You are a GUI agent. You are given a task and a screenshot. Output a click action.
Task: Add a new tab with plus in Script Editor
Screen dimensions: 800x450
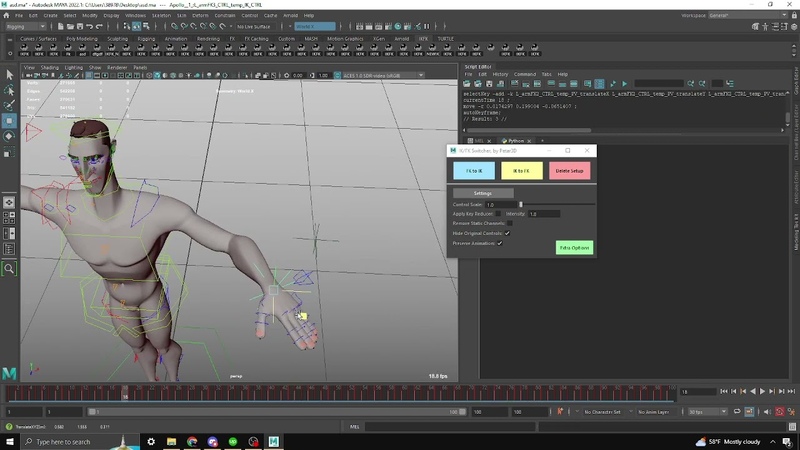(542, 141)
